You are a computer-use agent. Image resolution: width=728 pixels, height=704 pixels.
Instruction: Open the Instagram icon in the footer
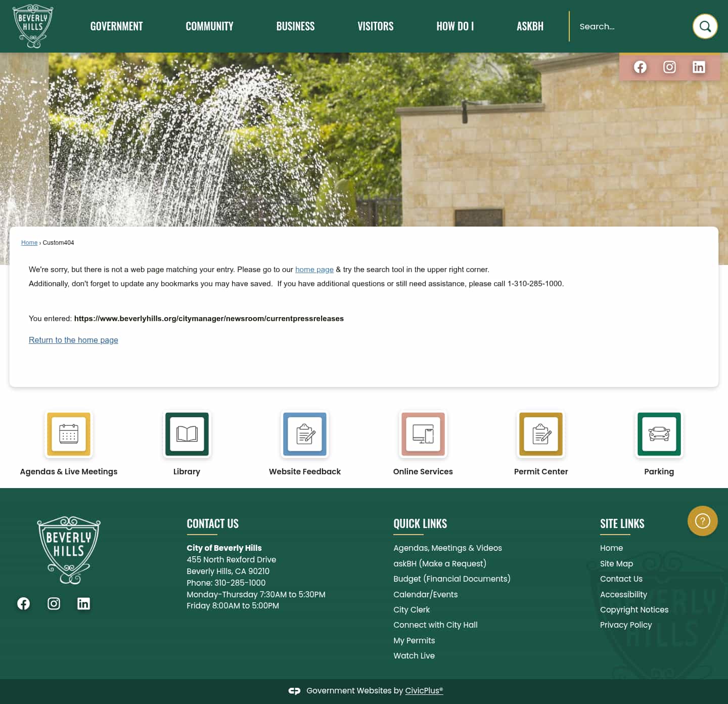click(54, 603)
